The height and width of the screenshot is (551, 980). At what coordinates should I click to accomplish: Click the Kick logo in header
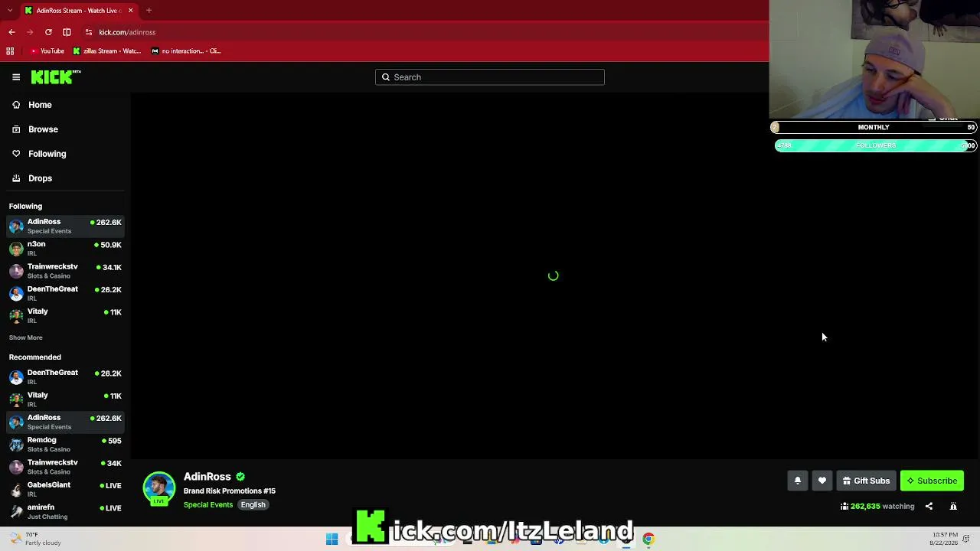(x=56, y=77)
